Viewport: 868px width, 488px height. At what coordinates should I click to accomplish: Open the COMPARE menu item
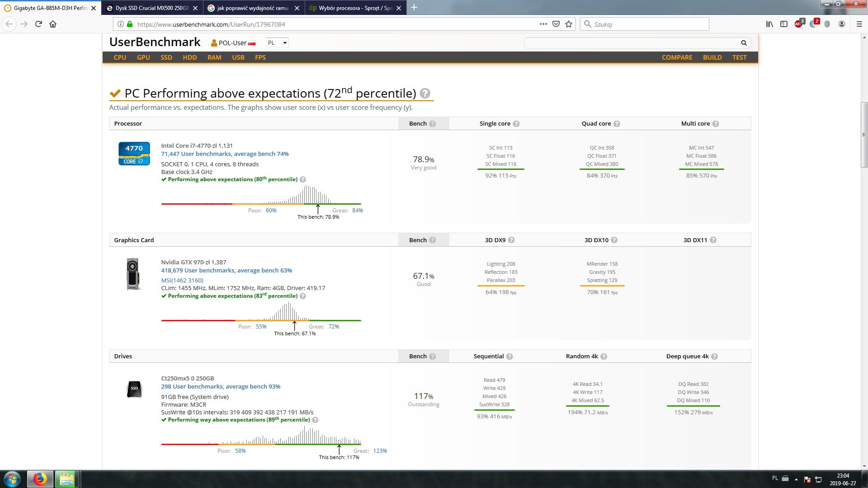[x=677, y=57]
